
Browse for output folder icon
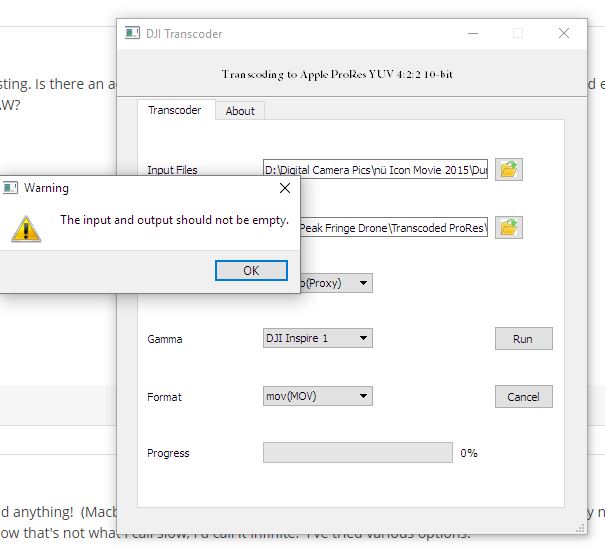[x=509, y=227]
